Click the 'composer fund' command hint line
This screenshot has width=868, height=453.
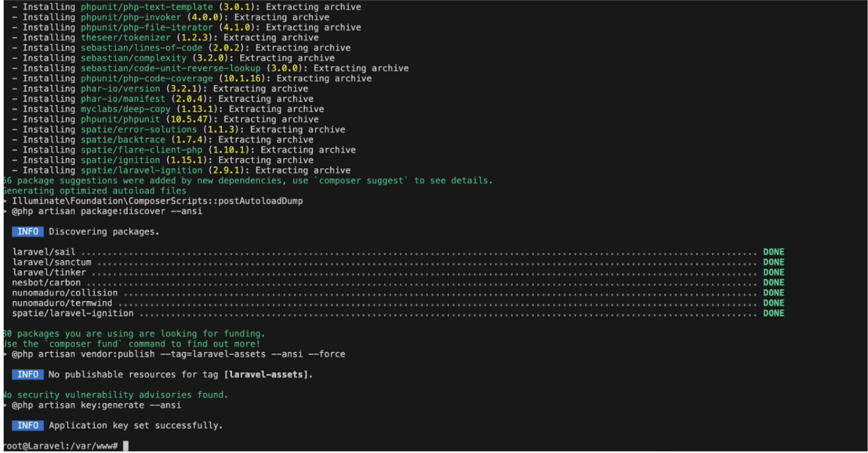click(x=131, y=344)
